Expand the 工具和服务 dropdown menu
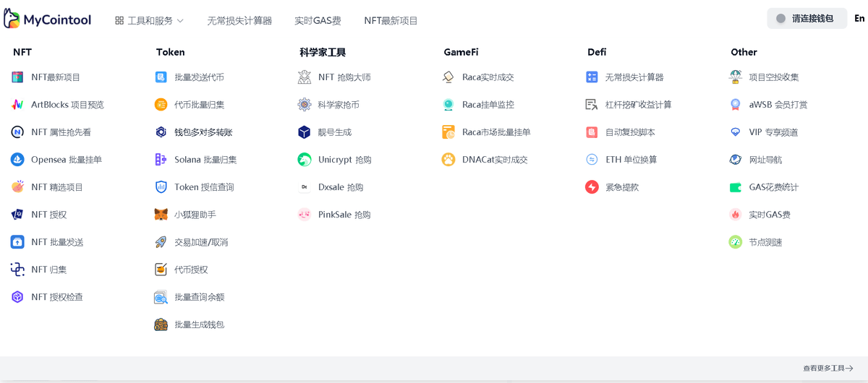This screenshot has width=868, height=383. pyautogui.click(x=149, y=21)
